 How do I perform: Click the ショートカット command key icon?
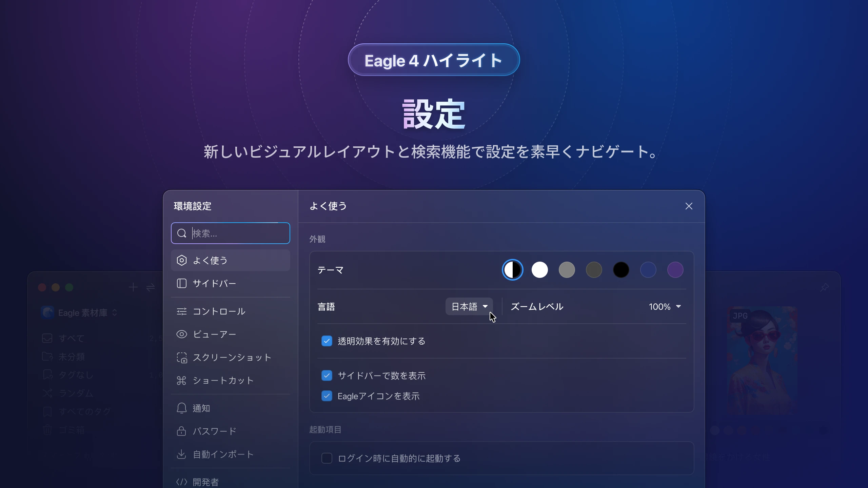point(182,381)
